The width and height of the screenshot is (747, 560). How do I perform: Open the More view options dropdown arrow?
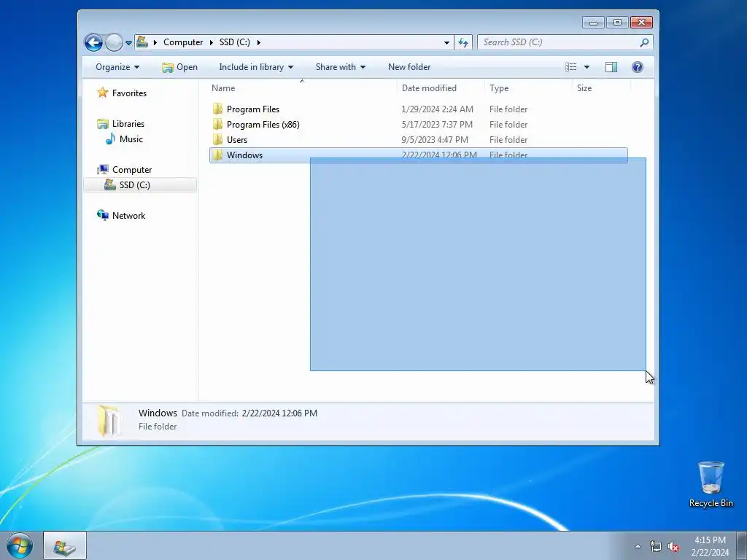[x=587, y=67]
